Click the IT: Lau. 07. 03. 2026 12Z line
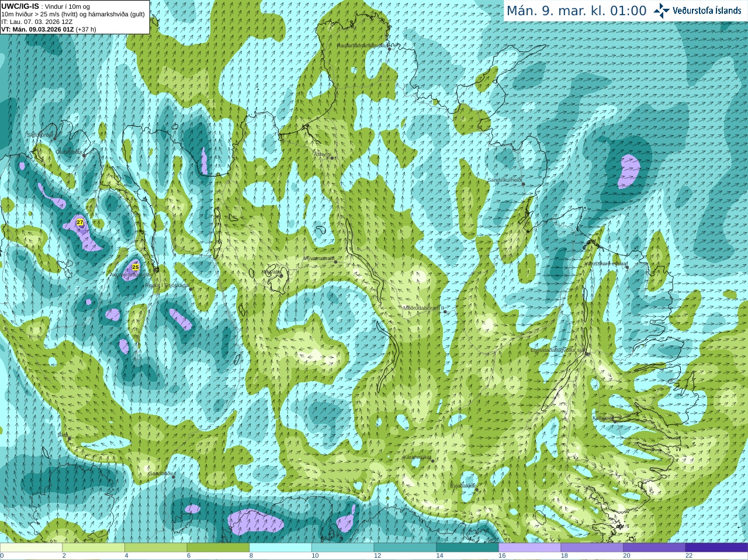 click(37, 22)
